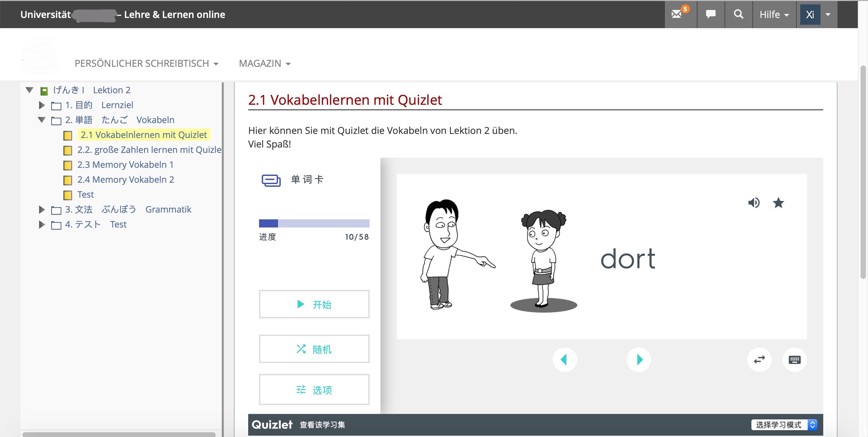This screenshot has height=437, width=868.
Task: Shuffle cards with 随机 button
Action: [x=314, y=349]
